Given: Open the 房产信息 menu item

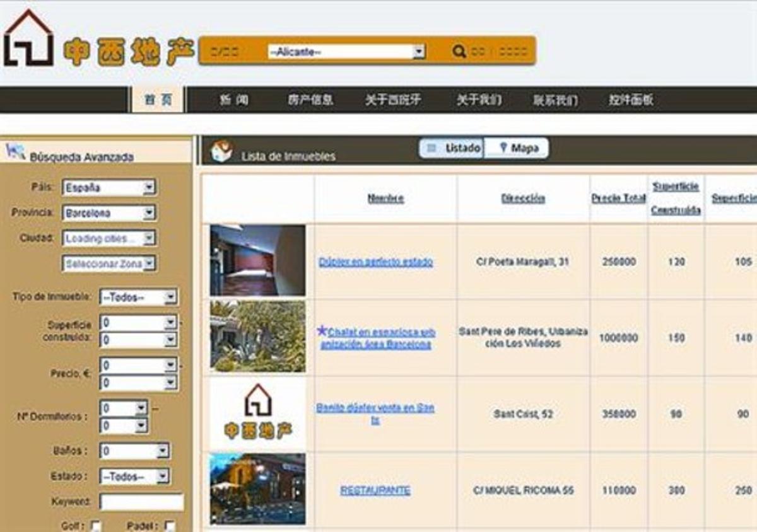Looking at the screenshot, I should coord(310,100).
